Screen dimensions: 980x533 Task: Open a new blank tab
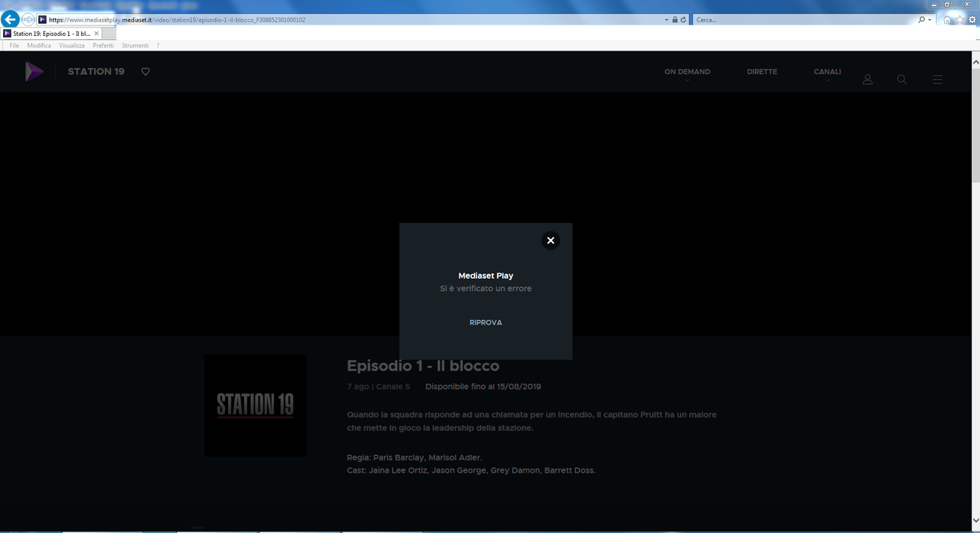(108, 34)
